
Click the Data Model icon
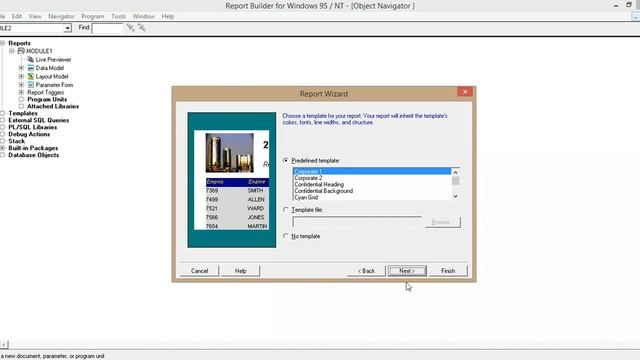point(31,68)
